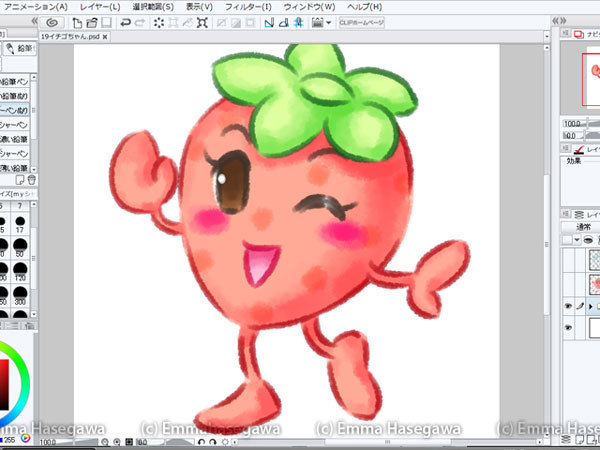Click the brush size palette scroll-down arrow
The height and width of the screenshot is (450, 600).
[x=34, y=314]
